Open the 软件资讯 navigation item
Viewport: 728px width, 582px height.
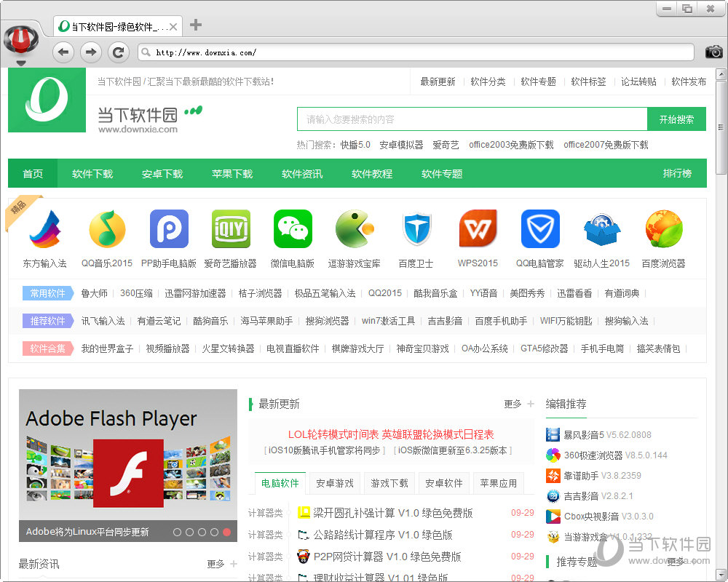(x=302, y=174)
